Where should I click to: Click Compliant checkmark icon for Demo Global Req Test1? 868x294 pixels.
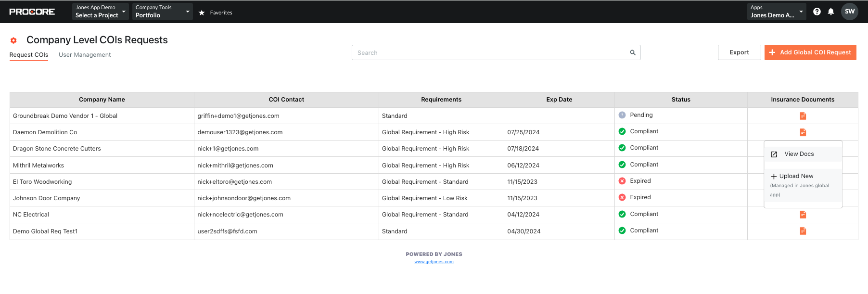pyautogui.click(x=622, y=230)
